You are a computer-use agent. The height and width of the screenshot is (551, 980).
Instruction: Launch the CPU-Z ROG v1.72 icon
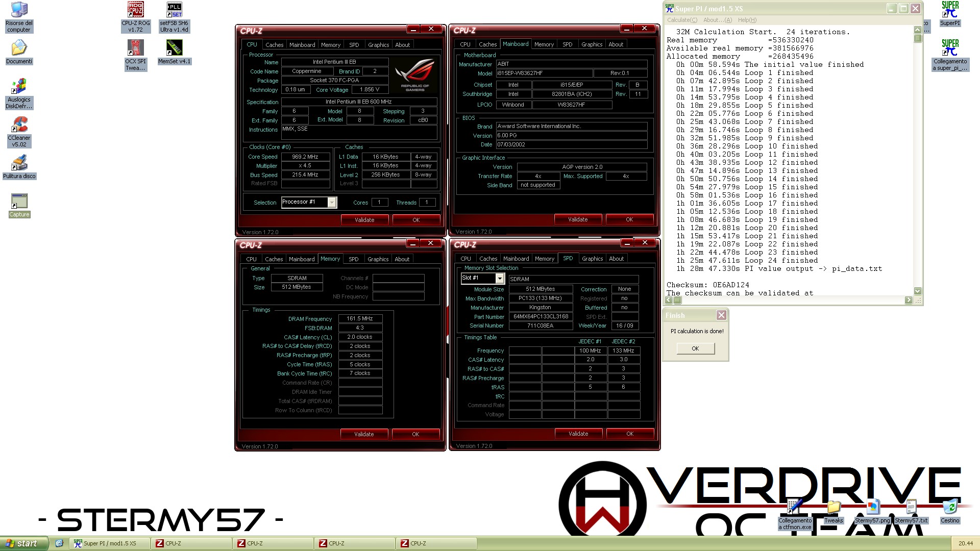tap(136, 17)
